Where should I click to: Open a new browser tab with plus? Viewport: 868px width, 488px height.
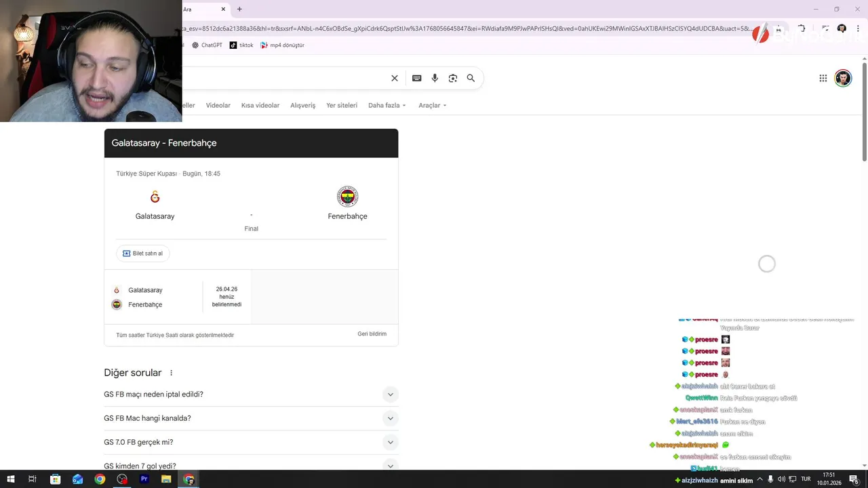point(239,9)
